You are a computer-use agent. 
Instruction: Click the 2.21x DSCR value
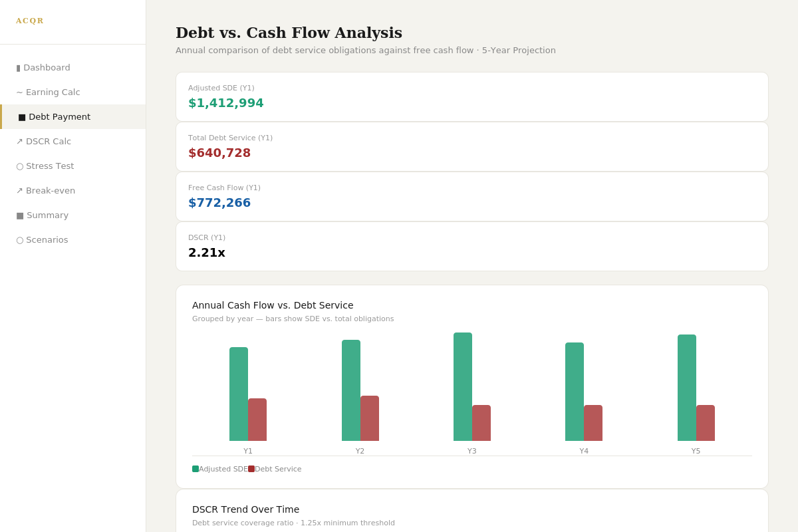(207, 253)
